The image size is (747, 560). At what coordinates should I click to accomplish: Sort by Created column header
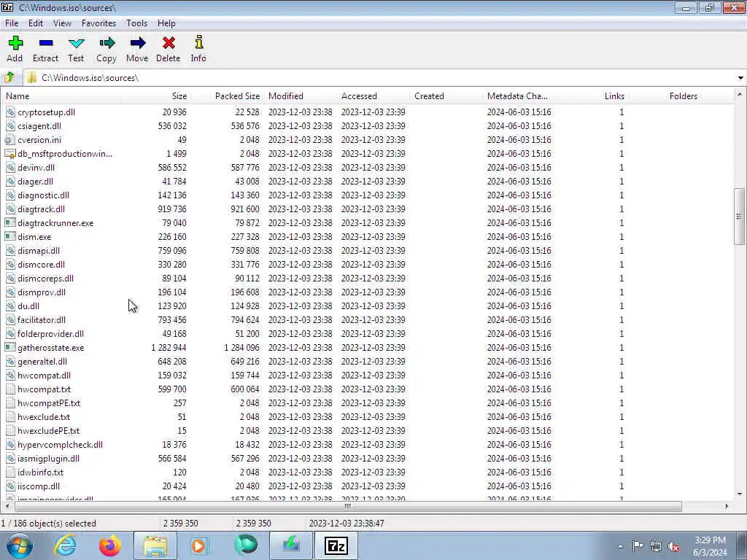(447, 96)
